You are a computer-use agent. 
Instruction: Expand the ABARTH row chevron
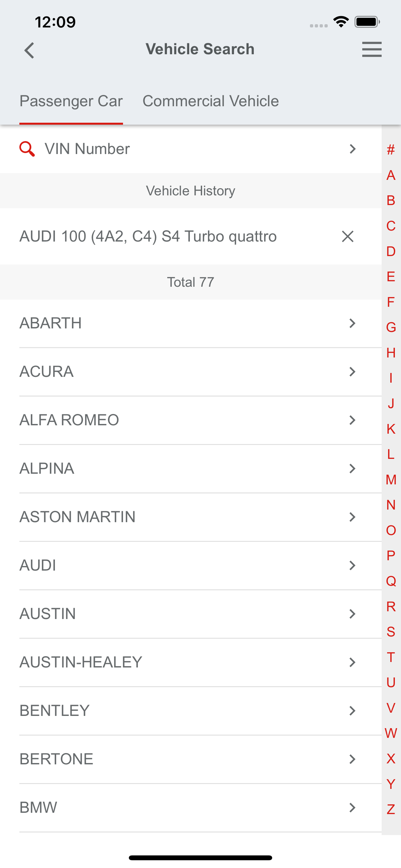(x=353, y=324)
